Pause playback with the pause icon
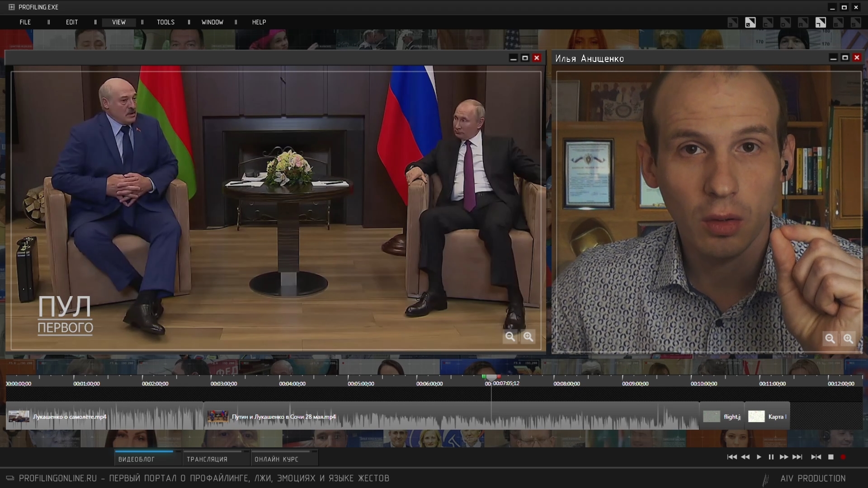This screenshot has height=488, width=868. [771, 457]
